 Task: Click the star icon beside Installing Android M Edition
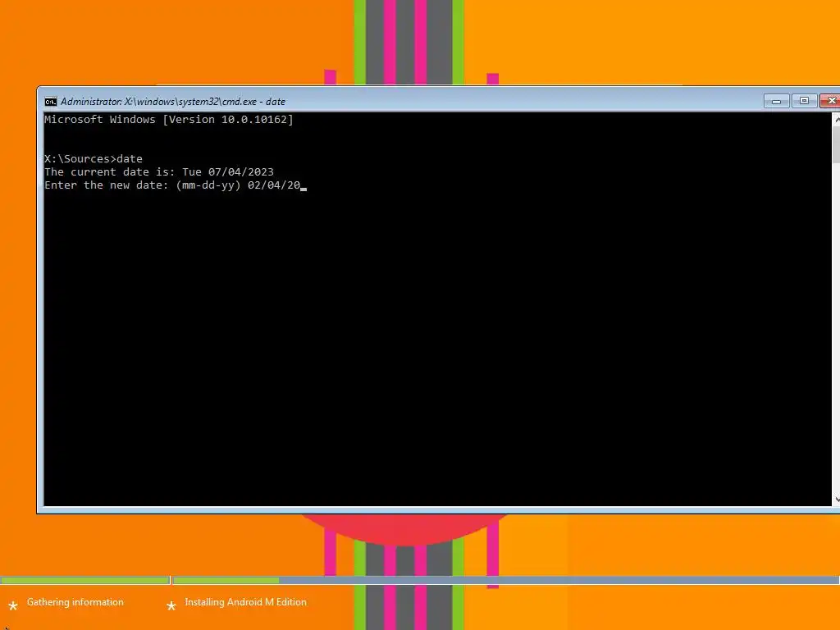pos(171,606)
